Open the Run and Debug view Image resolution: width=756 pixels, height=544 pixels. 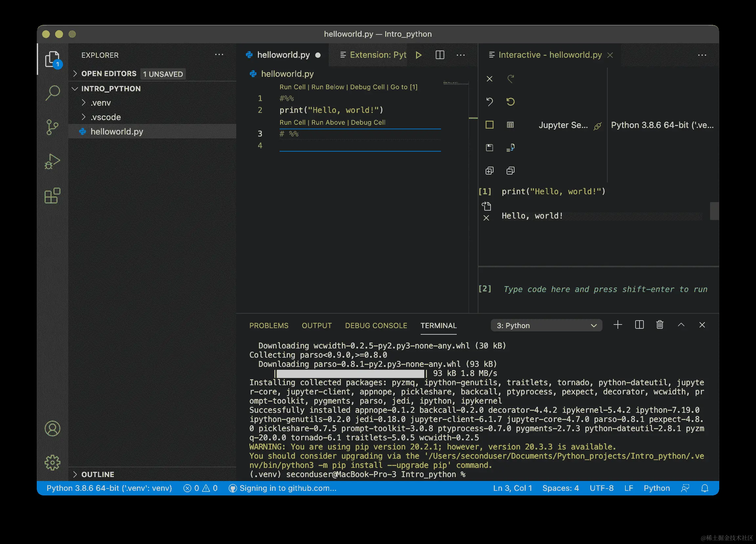(52, 162)
